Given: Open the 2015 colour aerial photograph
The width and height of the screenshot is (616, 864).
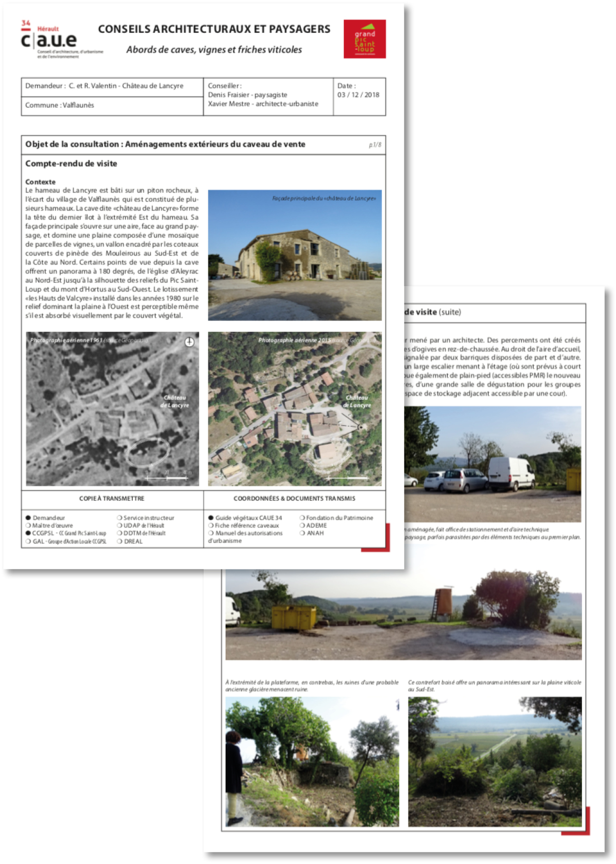Looking at the screenshot, I should 295,409.
